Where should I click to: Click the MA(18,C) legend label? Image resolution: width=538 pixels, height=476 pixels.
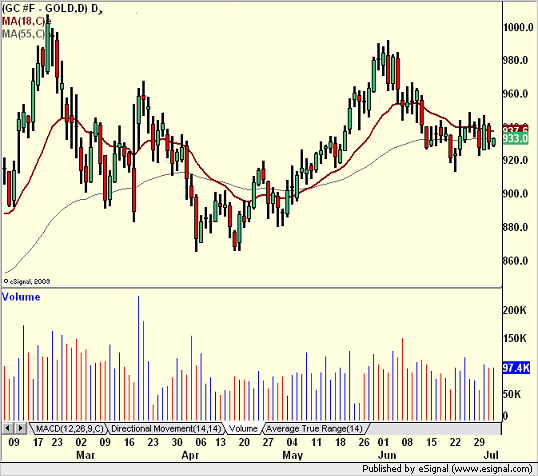coord(23,21)
